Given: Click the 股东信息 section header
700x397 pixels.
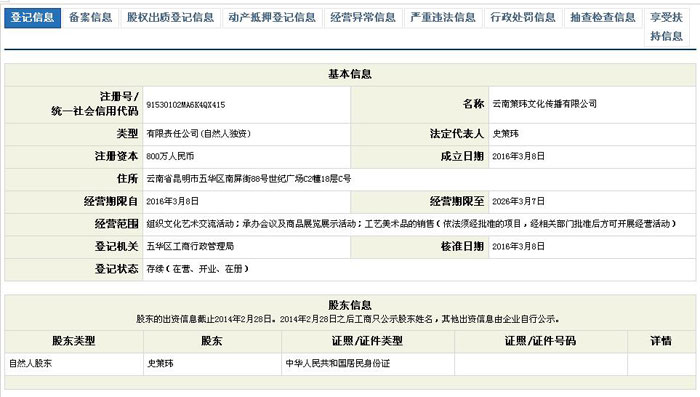Looking at the screenshot, I should 350,305.
